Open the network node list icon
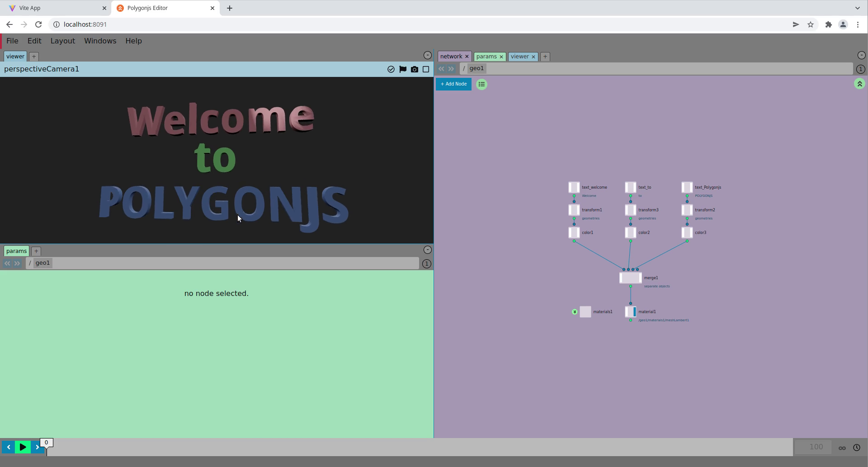The image size is (868, 467). (x=482, y=84)
